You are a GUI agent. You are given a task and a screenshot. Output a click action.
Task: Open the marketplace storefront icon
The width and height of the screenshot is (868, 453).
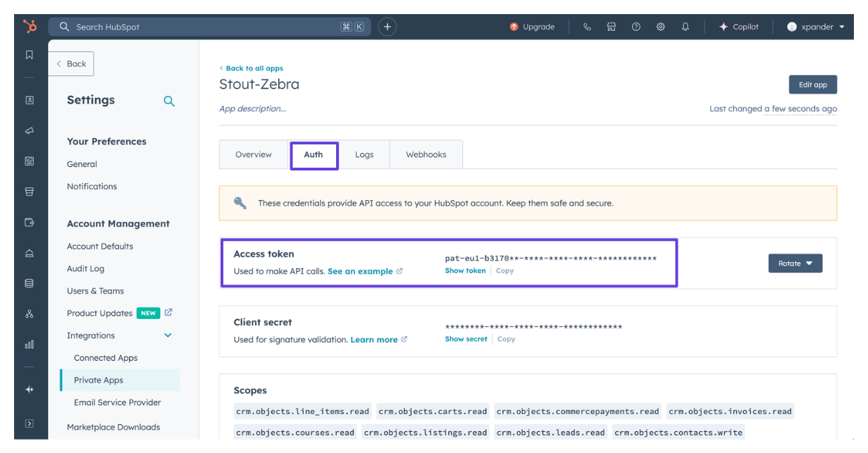(612, 27)
